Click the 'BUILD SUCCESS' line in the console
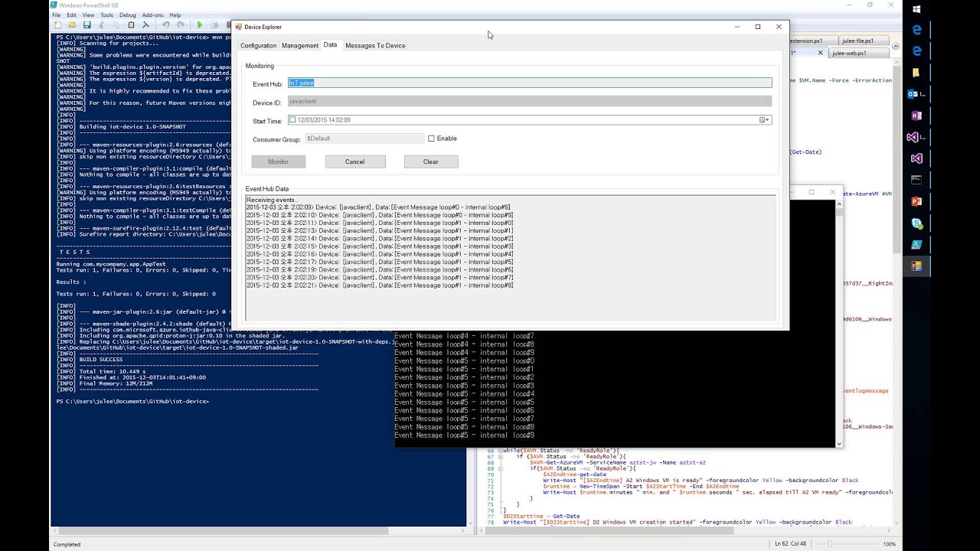The image size is (980, 551). [100, 360]
